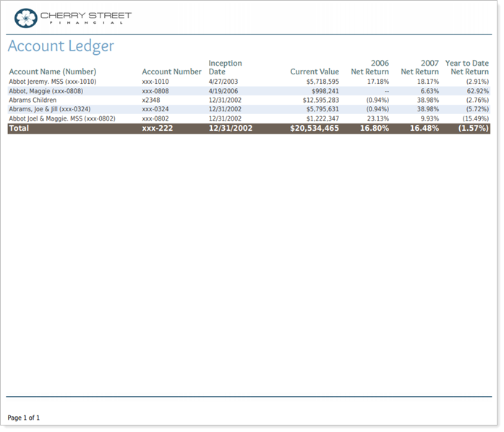Image resolution: width=504 pixels, height=432 pixels.
Task: Select the x2348 account number cell
Action: pyautogui.click(x=151, y=100)
